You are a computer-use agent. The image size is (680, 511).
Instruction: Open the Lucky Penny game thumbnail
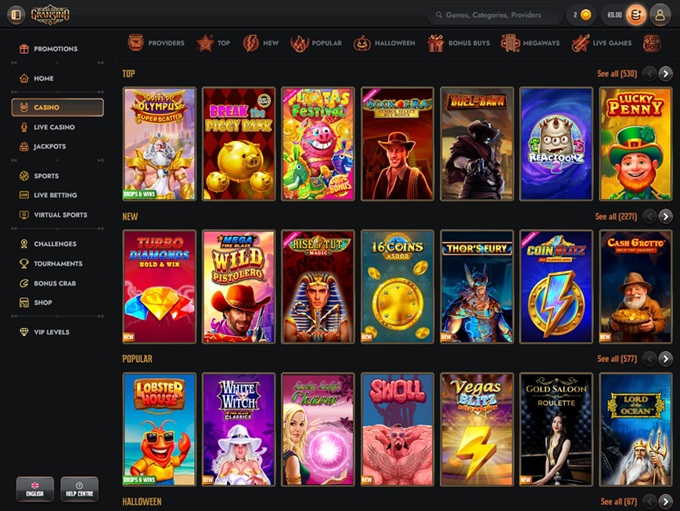coord(635,144)
